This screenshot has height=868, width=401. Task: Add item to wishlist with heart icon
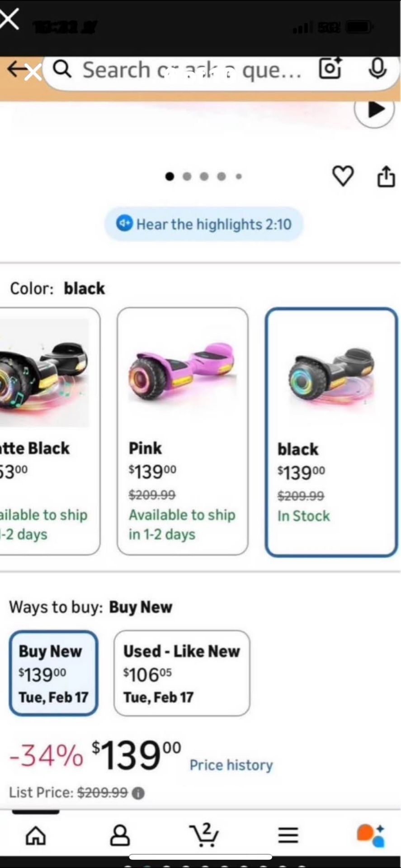tap(343, 176)
